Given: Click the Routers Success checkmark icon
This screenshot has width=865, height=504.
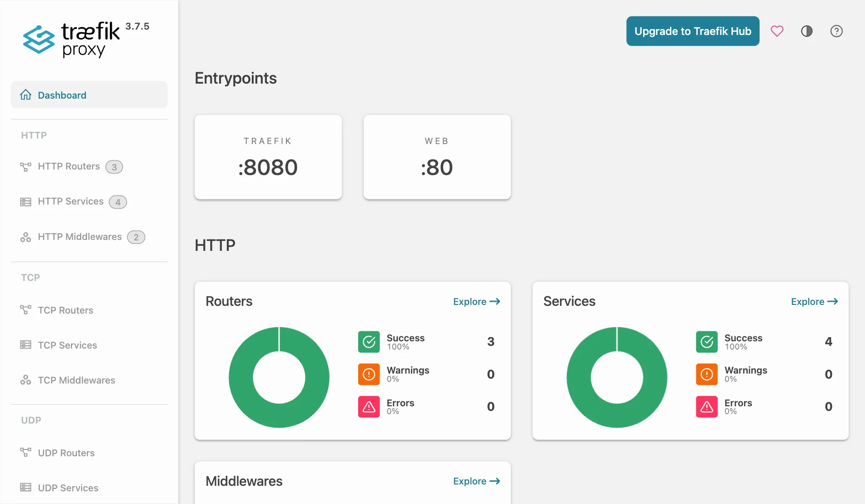Looking at the screenshot, I should tap(369, 342).
